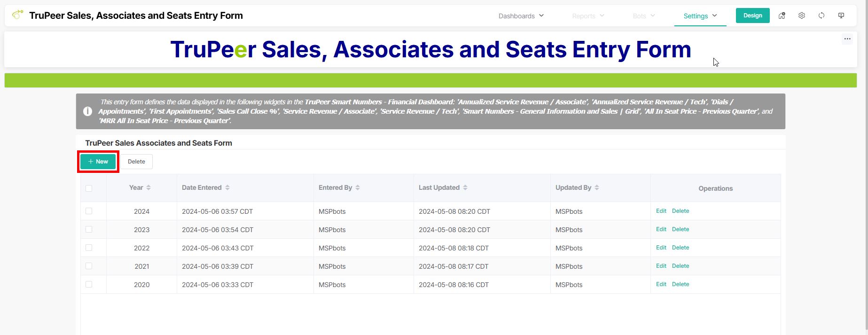This screenshot has height=335, width=868.
Task: Sort by Entered By column arrows
Action: click(358, 187)
